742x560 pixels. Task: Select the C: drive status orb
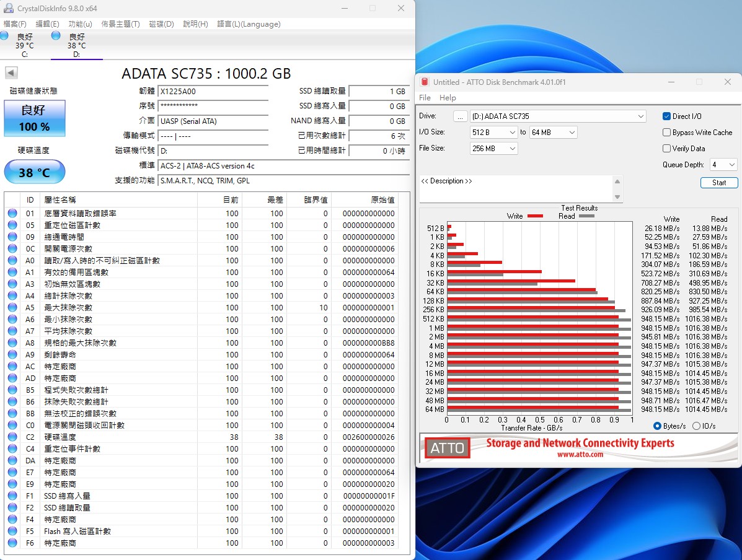click(x=4, y=35)
